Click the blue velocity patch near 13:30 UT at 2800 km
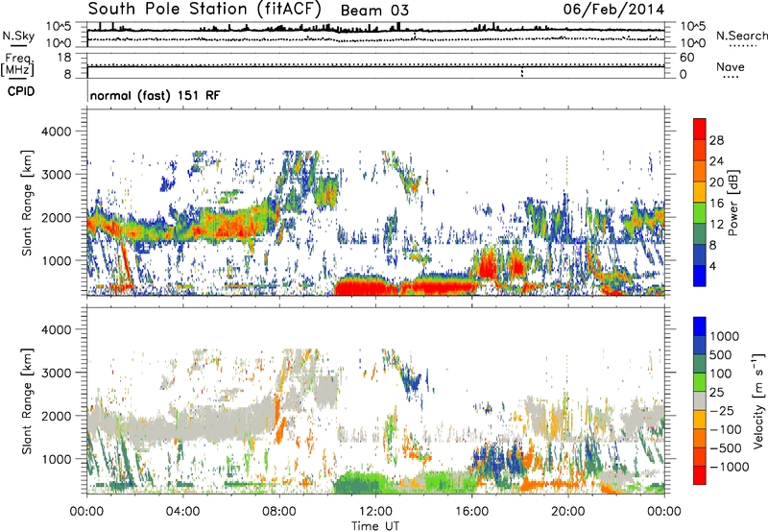The image size is (768, 532). [x=413, y=380]
